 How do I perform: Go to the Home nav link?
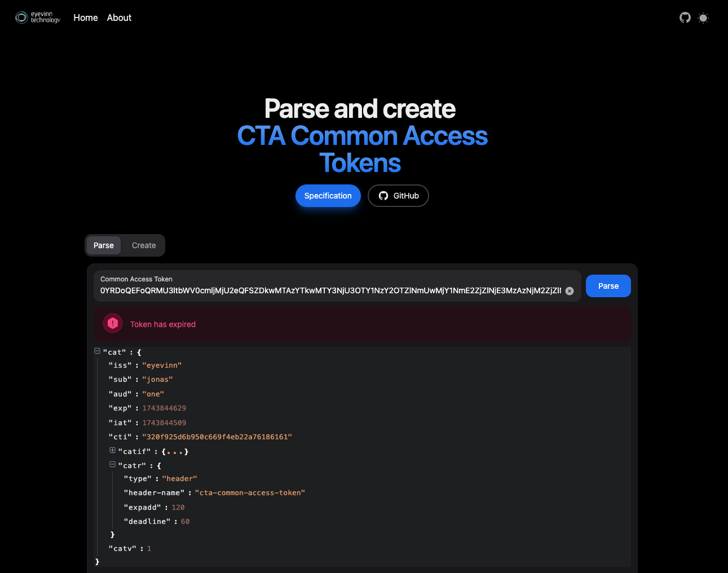(86, 17)
